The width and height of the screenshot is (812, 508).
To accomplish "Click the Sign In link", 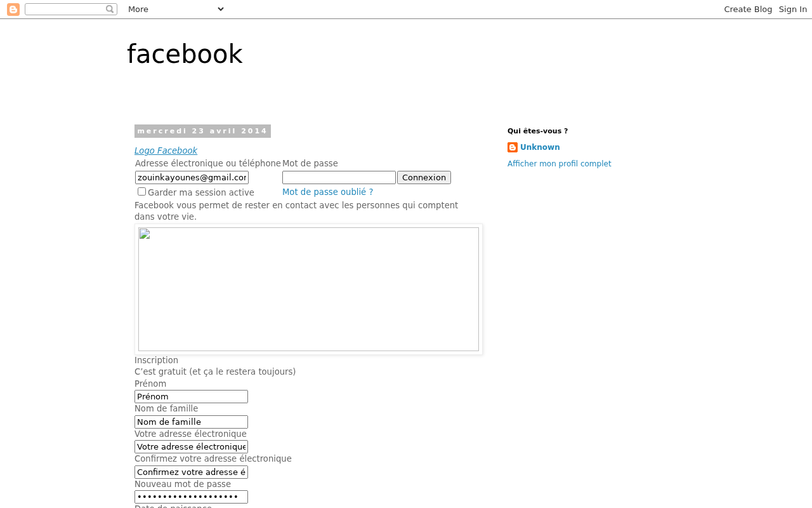I will 793,9.
